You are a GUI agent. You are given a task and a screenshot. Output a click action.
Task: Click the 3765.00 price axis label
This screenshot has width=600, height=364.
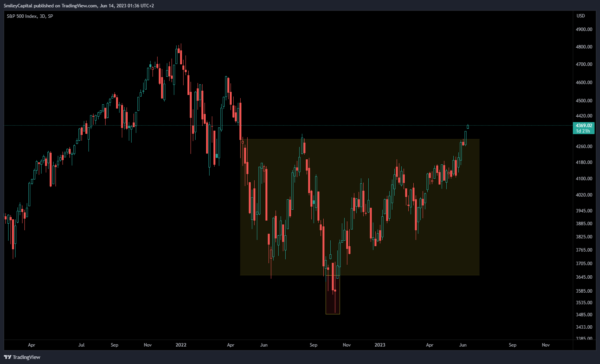coord(584,250)
